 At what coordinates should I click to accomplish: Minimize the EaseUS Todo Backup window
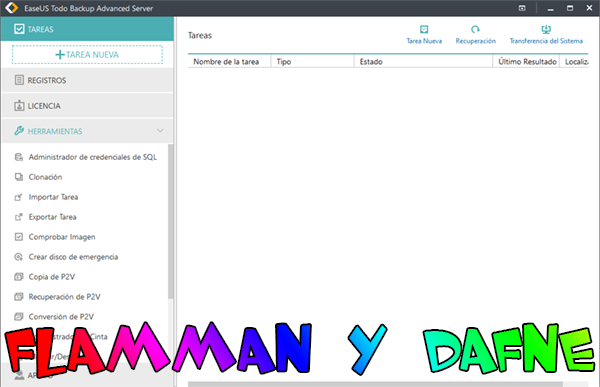pyautogui.click(x=551, y=8)
